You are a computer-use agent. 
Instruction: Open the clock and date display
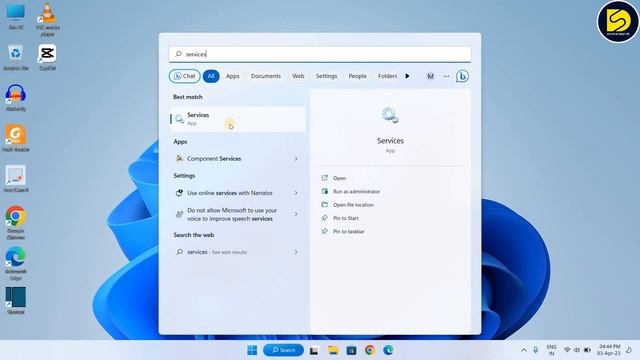609,350
